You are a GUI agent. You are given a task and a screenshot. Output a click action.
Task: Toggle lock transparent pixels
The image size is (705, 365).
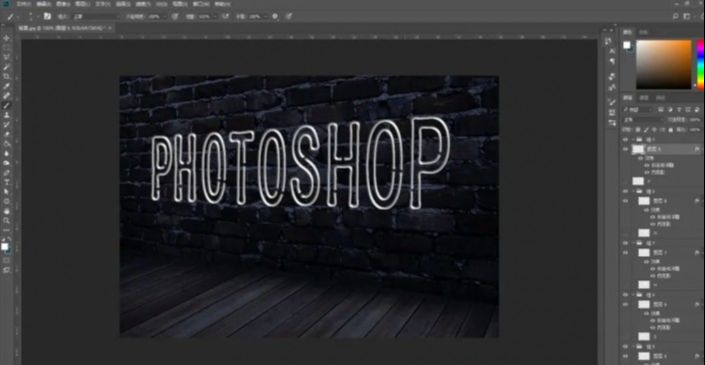(638, 129)
